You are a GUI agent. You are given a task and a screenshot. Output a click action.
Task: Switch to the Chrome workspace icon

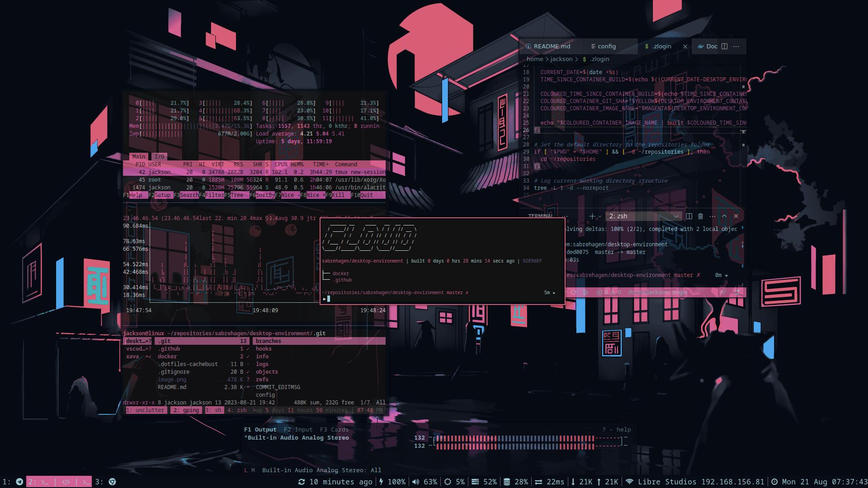click(112, 482)
